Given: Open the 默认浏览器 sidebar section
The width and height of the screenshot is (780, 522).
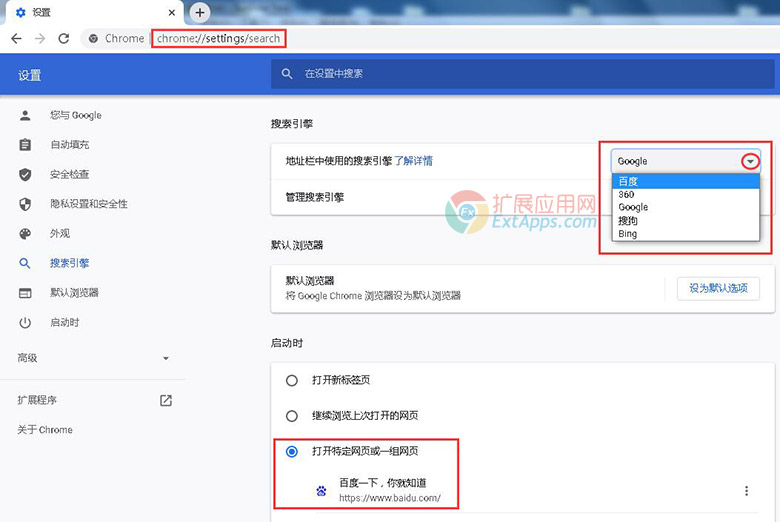Looking at the screenshot, I should point(74,293).
